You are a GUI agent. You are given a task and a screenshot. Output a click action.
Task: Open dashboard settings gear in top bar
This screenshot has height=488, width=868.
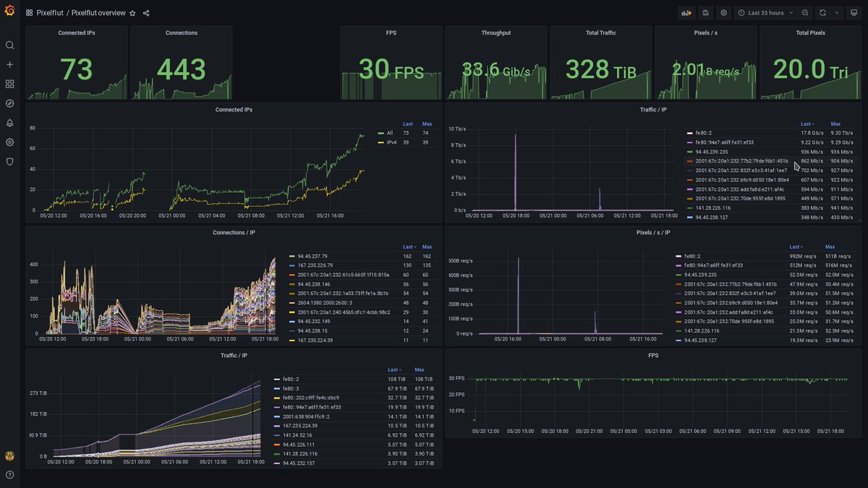pyautogui.click(x=723, y=13)
